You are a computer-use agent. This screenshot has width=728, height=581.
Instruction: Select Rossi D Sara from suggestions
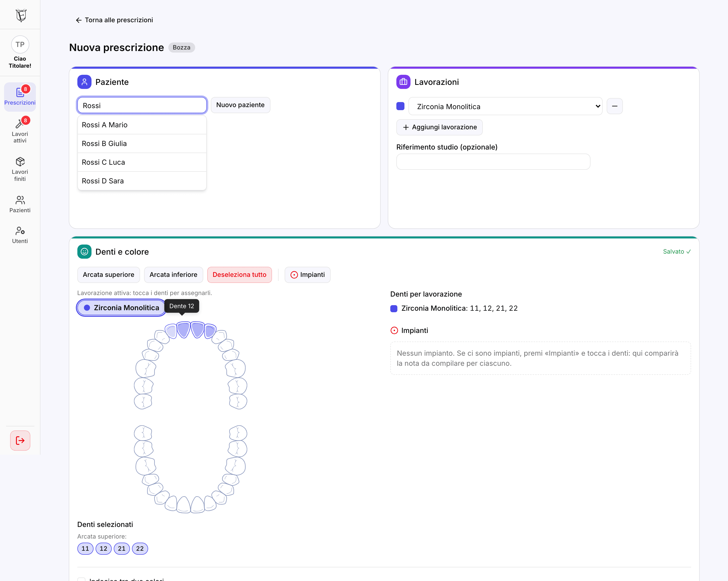pos(142,181)
